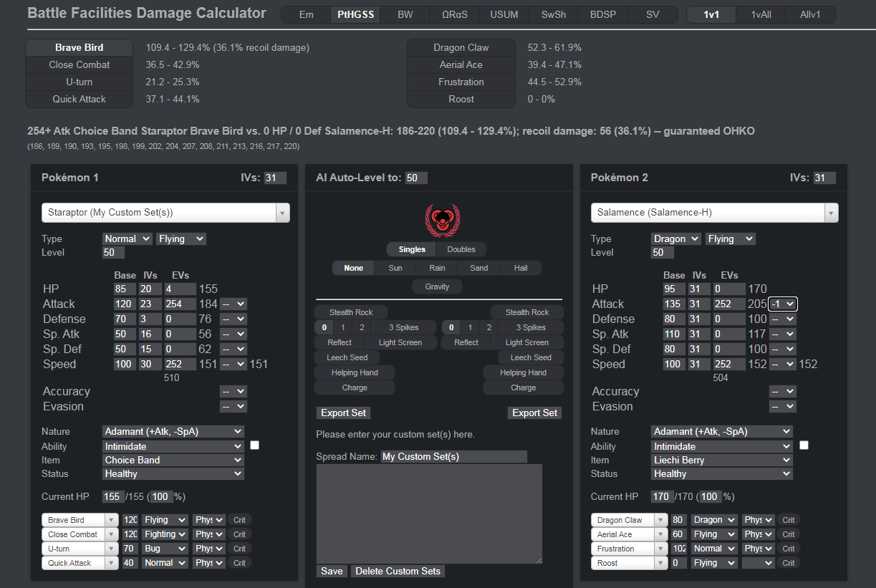The height and width of the screenshot is (588, 876).
Task: Toggle Crit for Close Combat
Action: (x=240, y=534)
